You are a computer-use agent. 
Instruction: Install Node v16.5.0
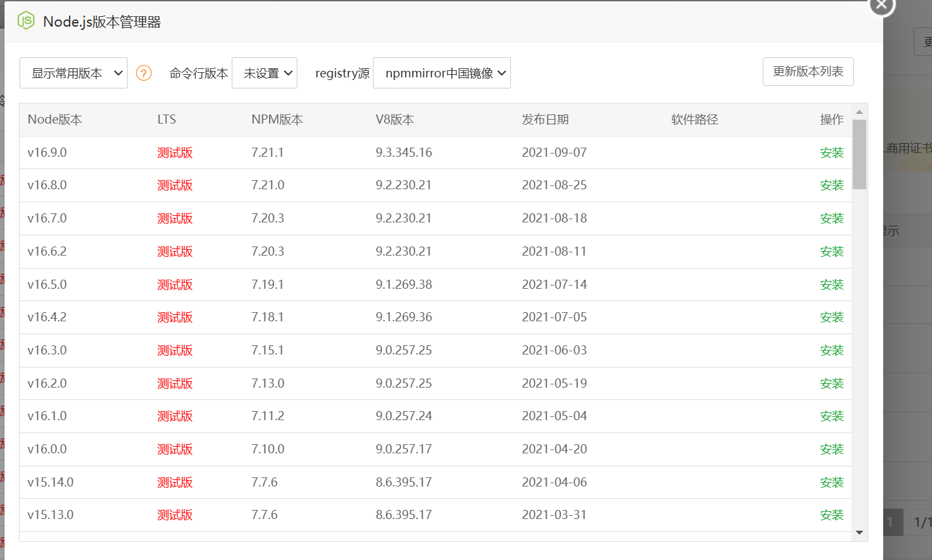pos(832,284)
